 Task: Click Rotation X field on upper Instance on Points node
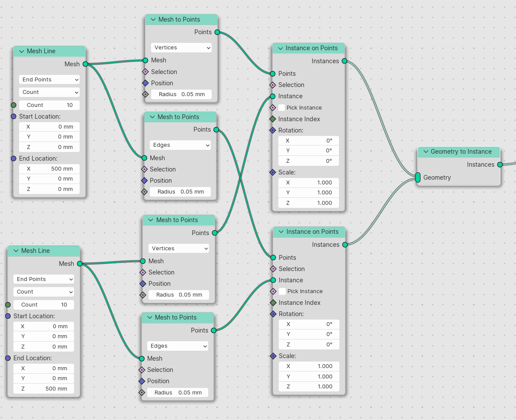[309, 141]
